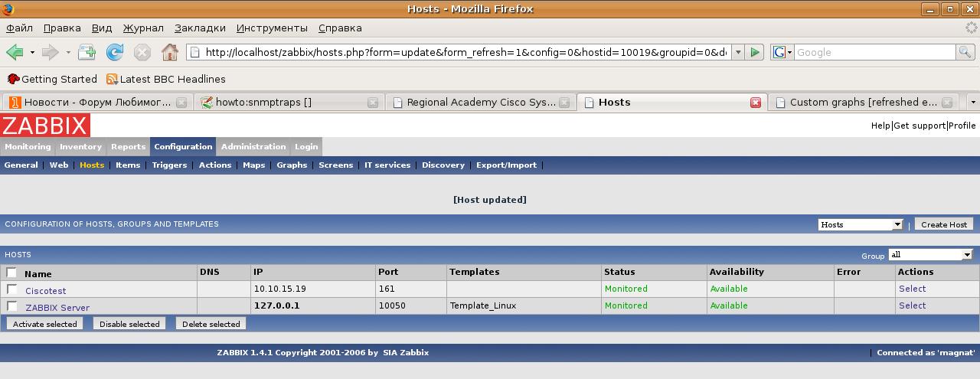This screenshot has height=379, width=980.
Task: Click Delete selected button
Action: pyautogui.click(x=211, y=324)
